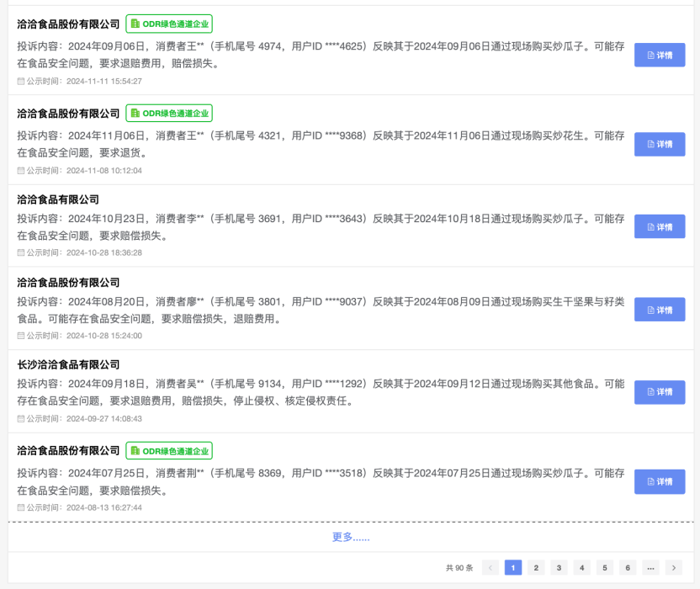This screenshot has width=700, height=589.
Task: Click ODR绿色通道企业 badge on the 炒瓜子 09月06日 entry
Action: pyautogui.click(x=169, y=24)
